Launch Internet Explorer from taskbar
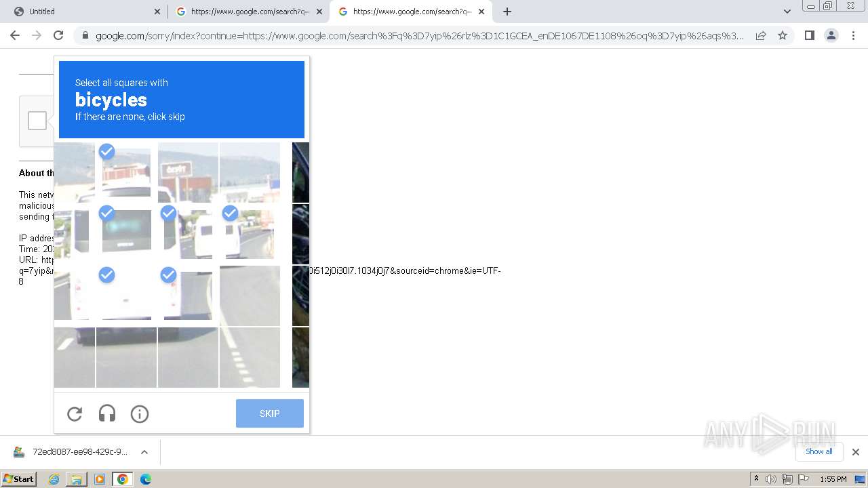Image resolution: width=868 pixels, height=488 pixels. 54,479
